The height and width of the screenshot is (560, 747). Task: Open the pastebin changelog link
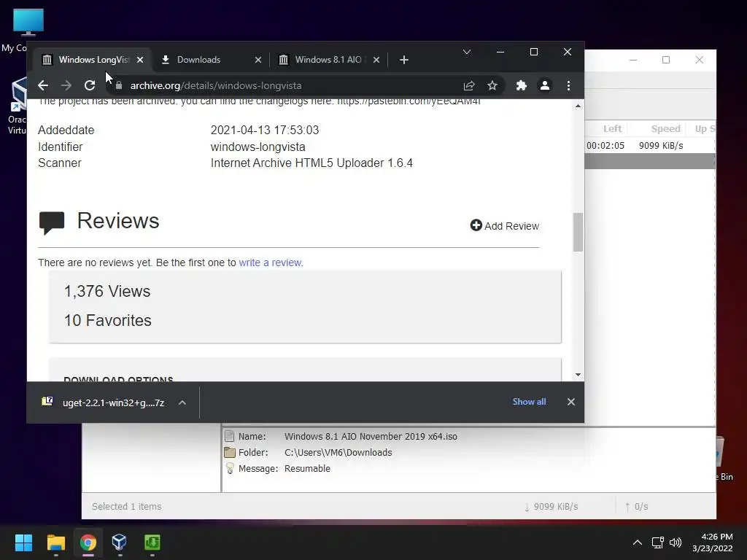pyautogui.click(x=409, y=101)
